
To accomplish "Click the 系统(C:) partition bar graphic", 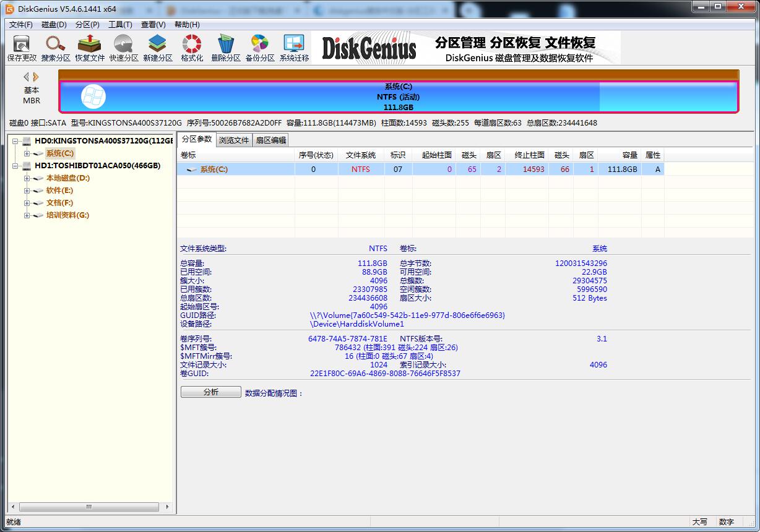I will 398,97.
